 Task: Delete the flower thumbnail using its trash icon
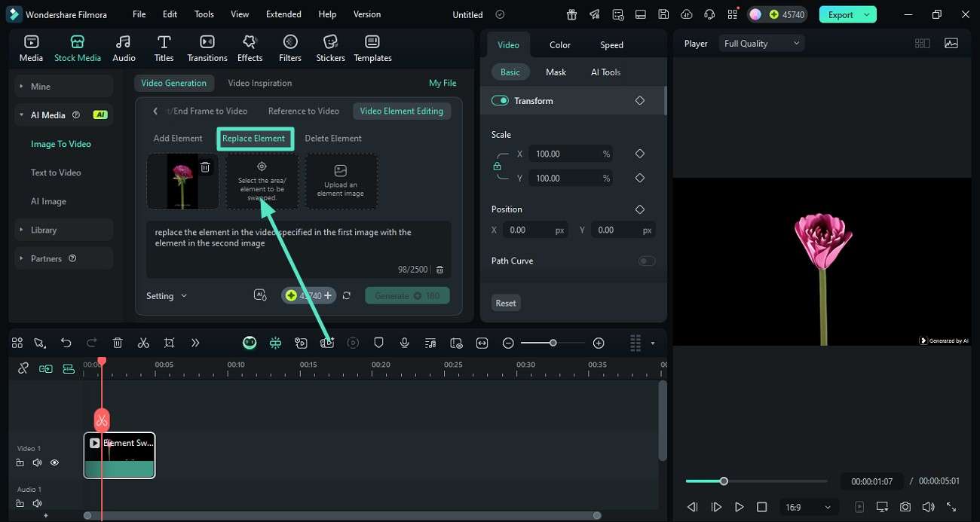point(205,167)
